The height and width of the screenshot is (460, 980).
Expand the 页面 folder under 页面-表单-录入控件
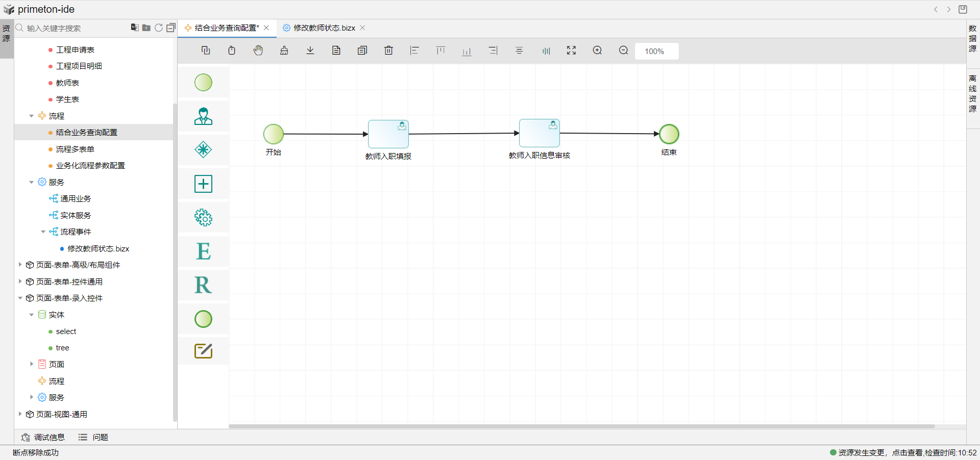pyautogui.click(x=32, y=364)
